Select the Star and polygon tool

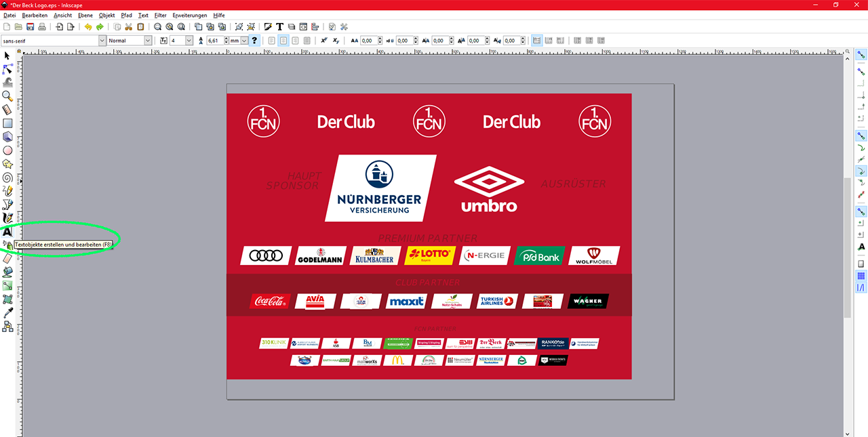[7, 164]
